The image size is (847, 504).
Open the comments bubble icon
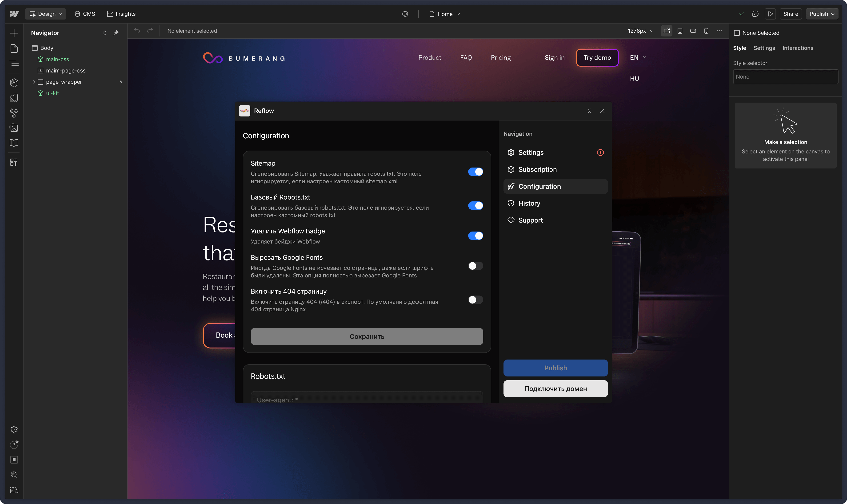click(755, 14)
